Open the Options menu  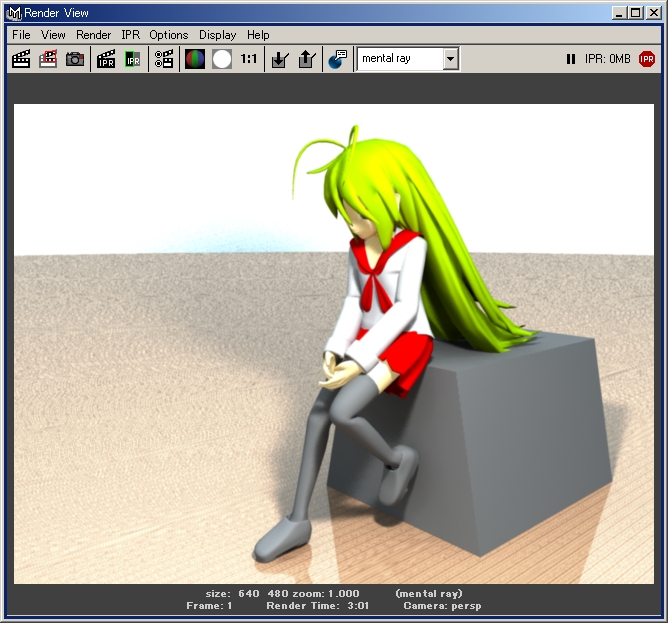tap(169, 35)
